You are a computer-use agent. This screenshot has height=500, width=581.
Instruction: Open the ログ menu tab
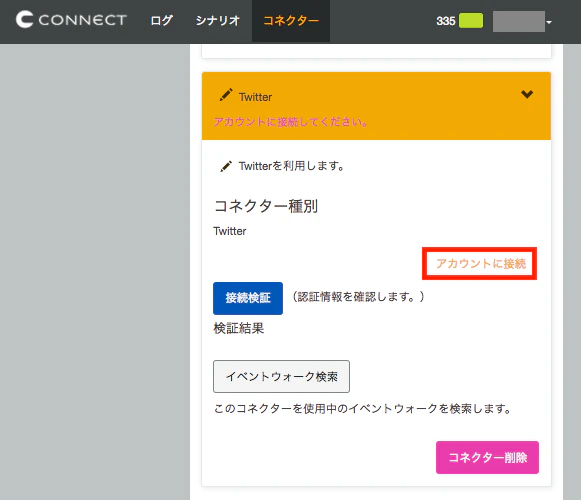click(x=162, y=20)
